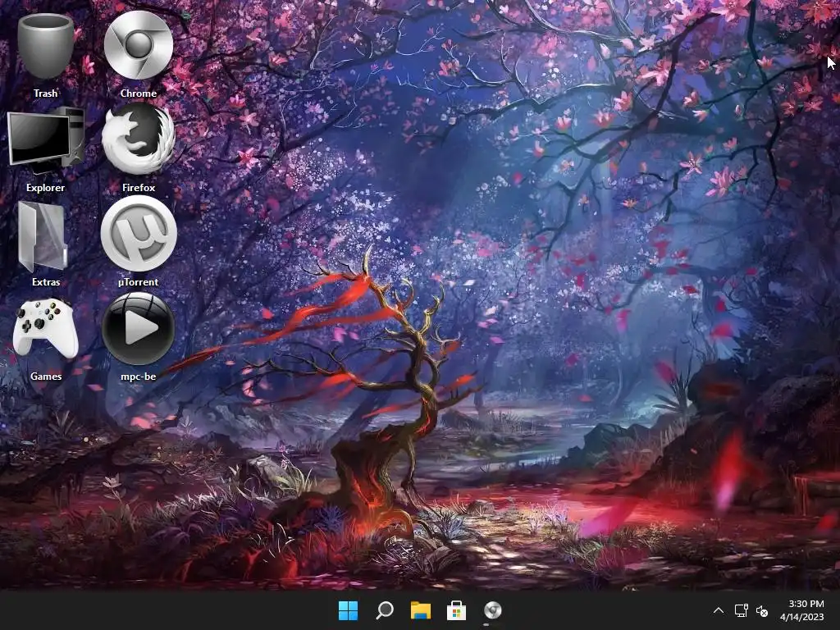Launch Chrome from the desktop
840x630 pixels.
[x=138, y=46]
